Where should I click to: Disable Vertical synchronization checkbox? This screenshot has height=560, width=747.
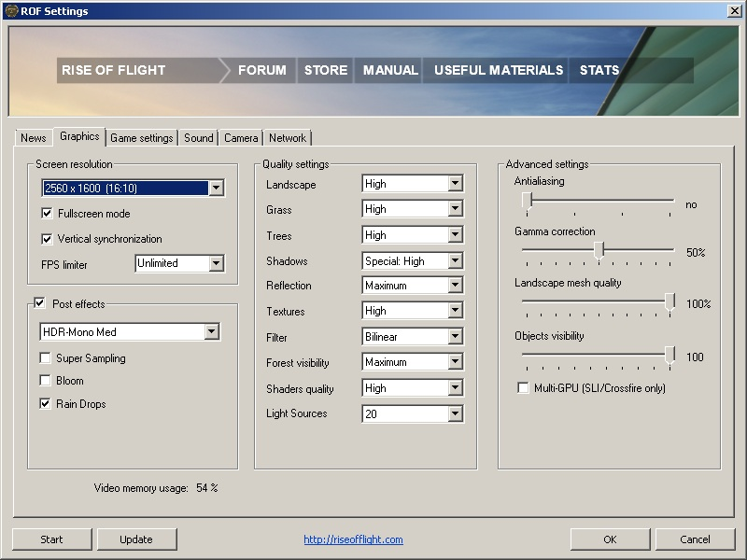47,239
